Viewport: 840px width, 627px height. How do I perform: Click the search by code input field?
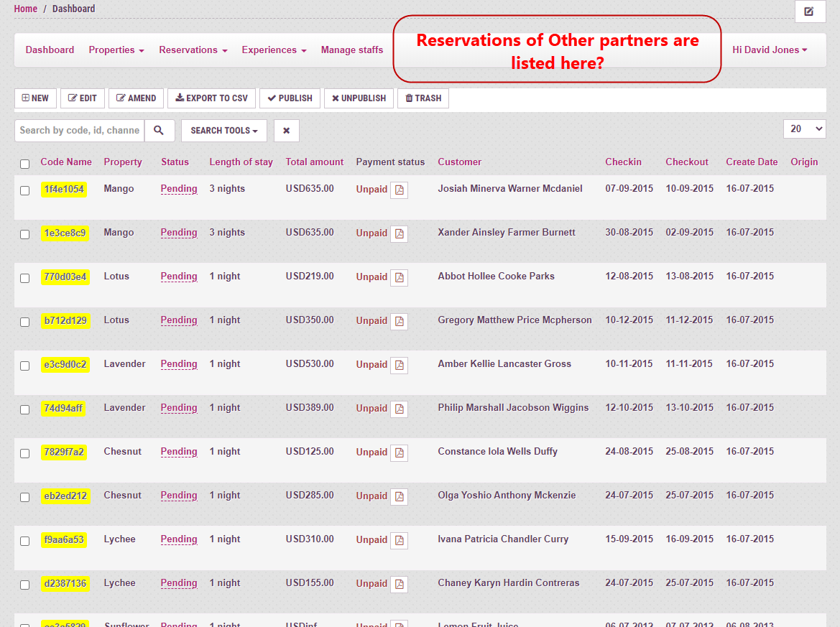pyautogui.click(x=79, y=131)
